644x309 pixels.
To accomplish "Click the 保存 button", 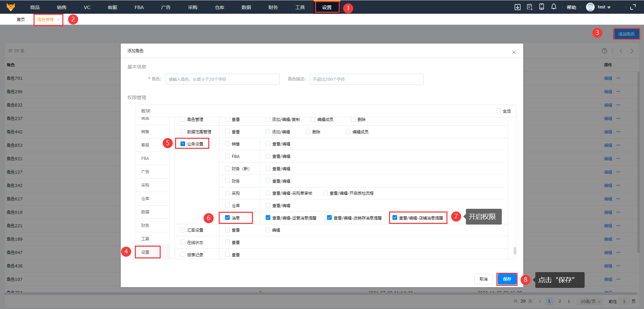I will coord(507,279).
